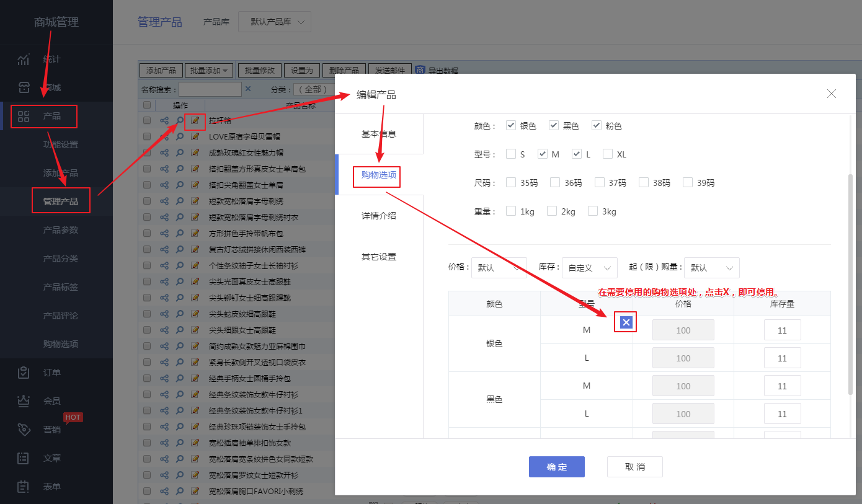This screenshot has height=504, width=862.
Task: Share 尖头蛇皮纹细高跟鞋 via share icon
Action: [x=164, y=314]
